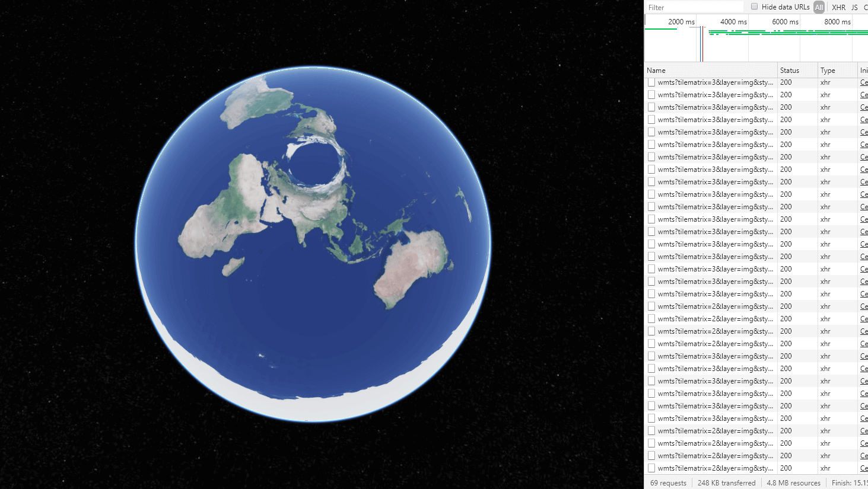Enable the Hide data URLs checkbox
Screen dimensions: 868x489
coord(755,7)
